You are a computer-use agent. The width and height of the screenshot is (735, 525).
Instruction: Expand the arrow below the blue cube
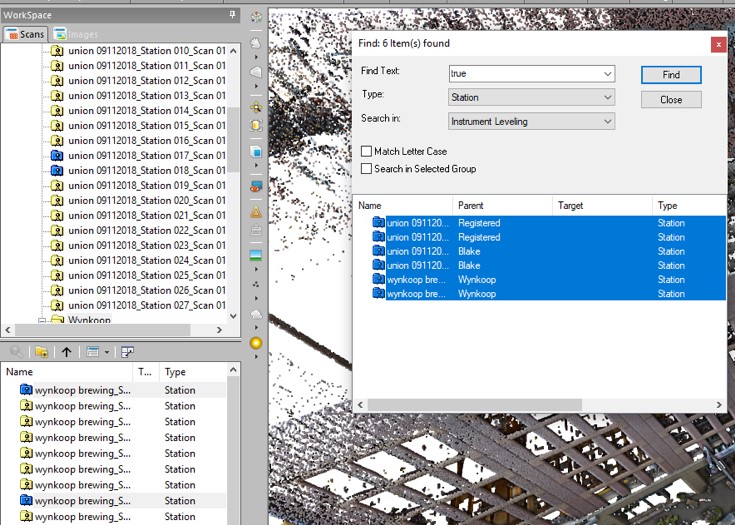[256, 165]
